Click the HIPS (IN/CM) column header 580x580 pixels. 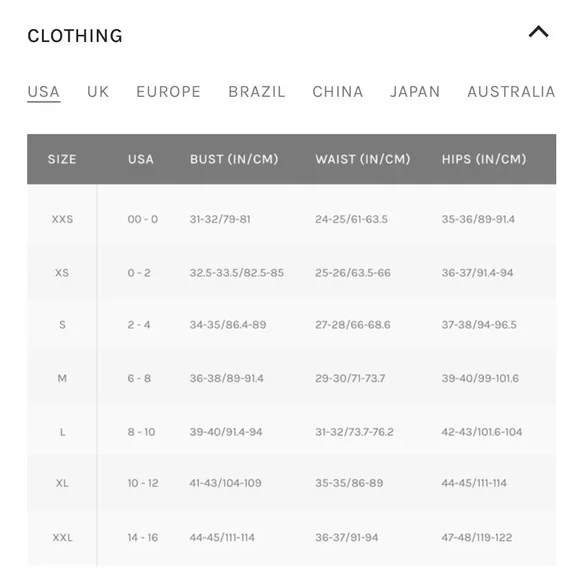(484, 159)
